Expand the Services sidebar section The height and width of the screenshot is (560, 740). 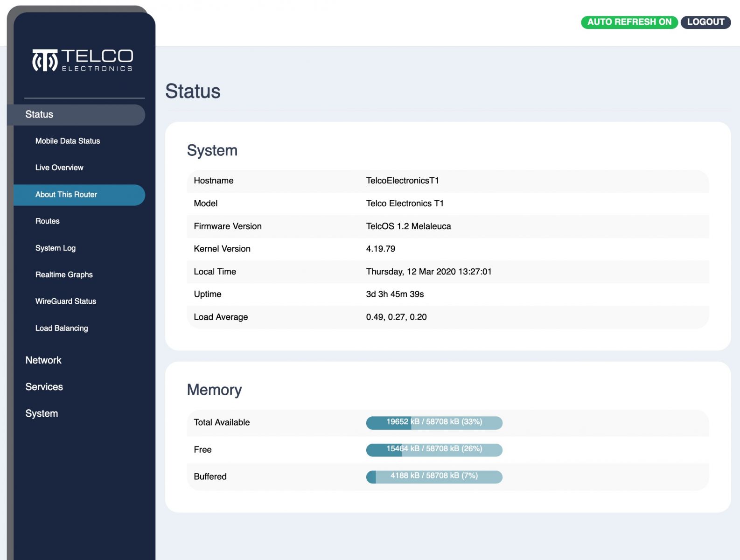(44, 387)
